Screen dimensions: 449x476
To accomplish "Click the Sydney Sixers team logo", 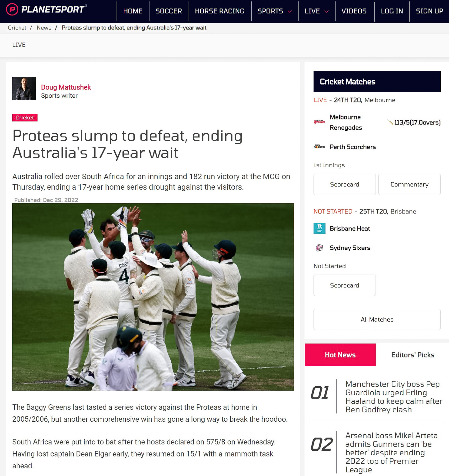I will click(x=319, y=248).
